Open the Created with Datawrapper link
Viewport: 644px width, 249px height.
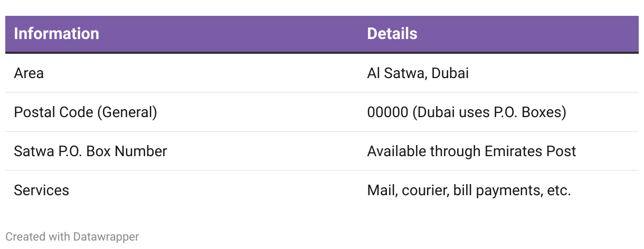pyautogui.click(x=72, y=237)
